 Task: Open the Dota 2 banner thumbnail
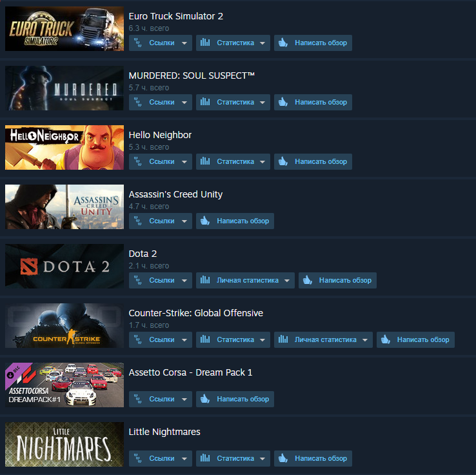[64, 266]
